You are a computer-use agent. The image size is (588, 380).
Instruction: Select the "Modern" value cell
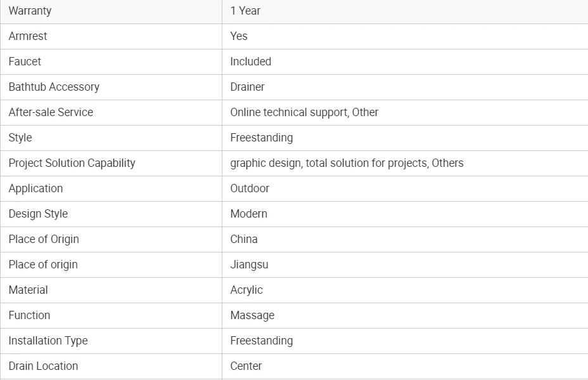coord(248,214)
